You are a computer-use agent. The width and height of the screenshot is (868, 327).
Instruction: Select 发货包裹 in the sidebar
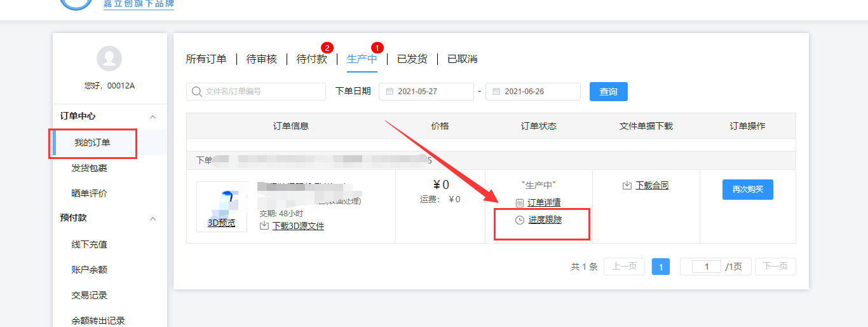(90, 168)
